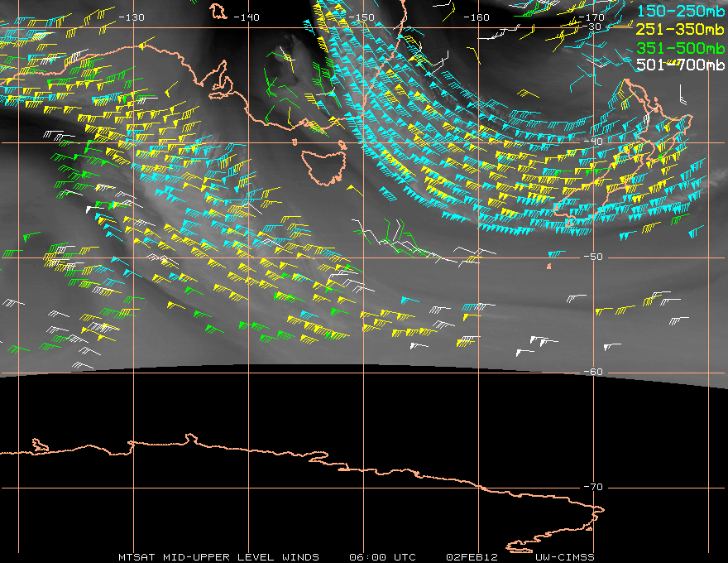Click the -130 longitude label
The image size is (728, 563).
pyautogui.click(x=132, y=17)
